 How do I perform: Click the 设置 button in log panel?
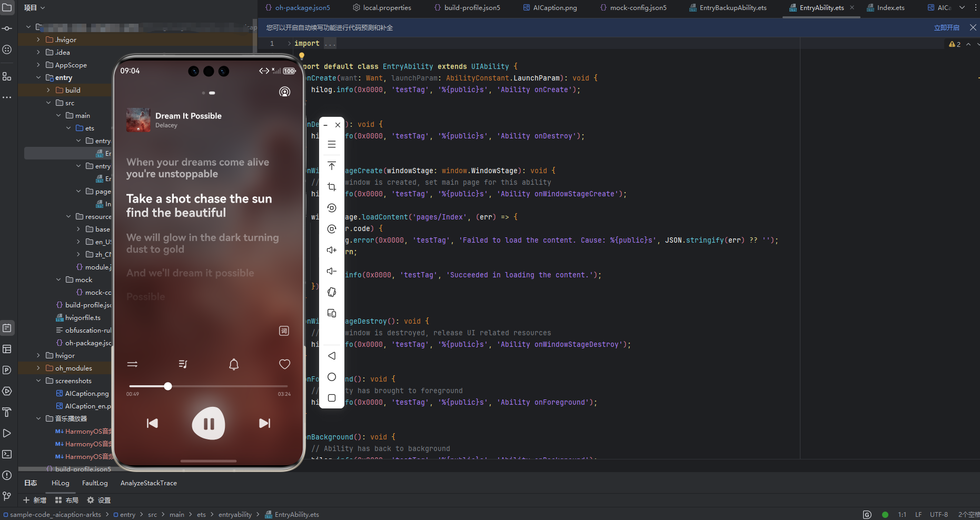99,500
